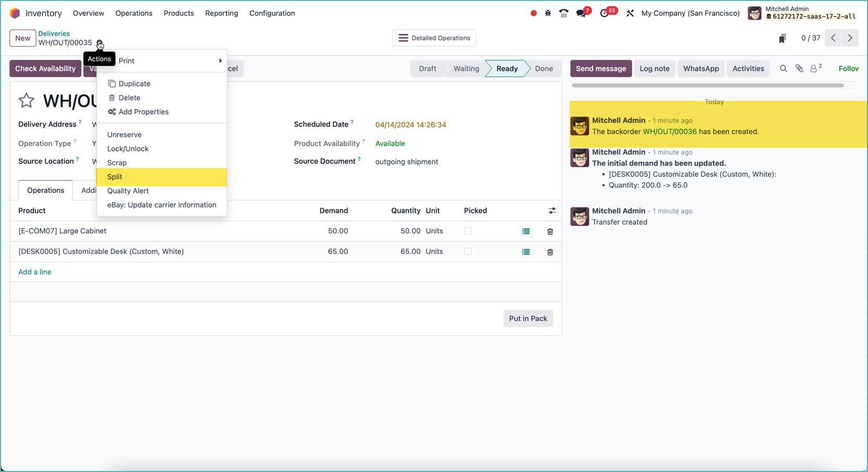Open detailed operations list for Customizable Desk

pos(526,252)
